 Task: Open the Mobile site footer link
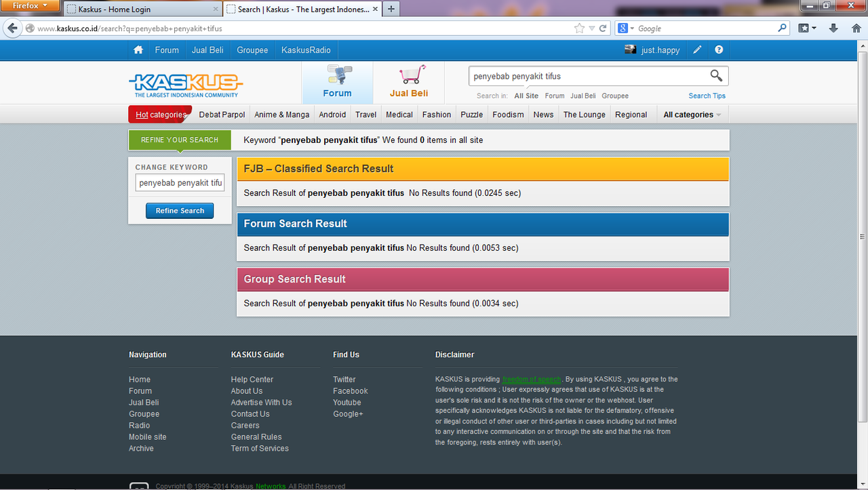[x=148, y=437]
